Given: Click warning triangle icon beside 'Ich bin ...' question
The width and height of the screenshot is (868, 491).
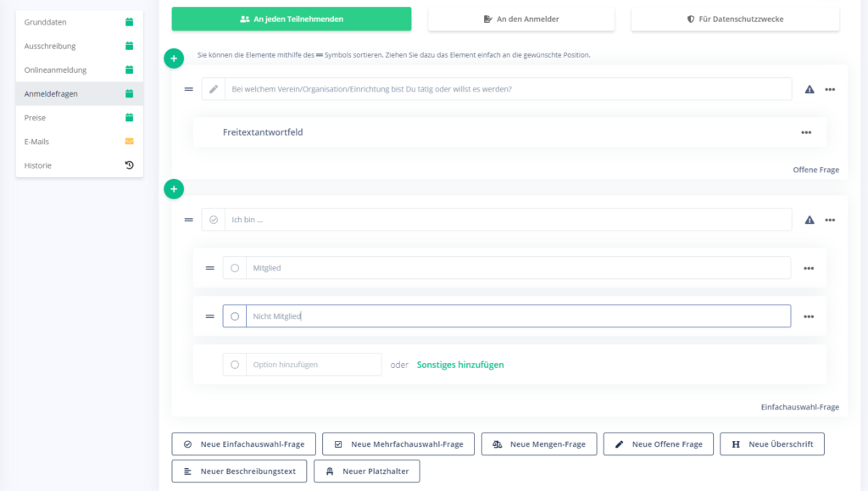Looking at the screenshot, I should click(x=810, y=220).
